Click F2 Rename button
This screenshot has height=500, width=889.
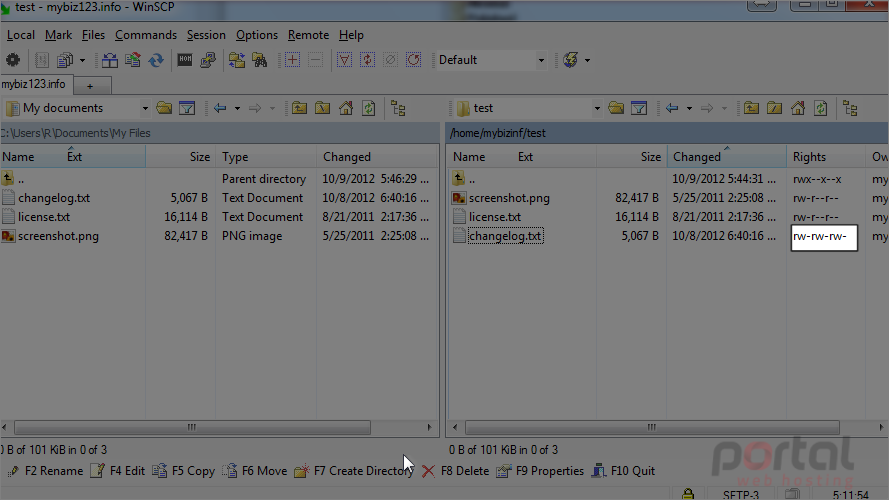pyautogui.click(x=45, y=471)
